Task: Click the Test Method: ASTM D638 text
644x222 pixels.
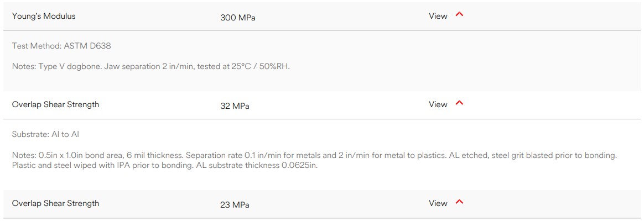Action: tap(61, 46)
